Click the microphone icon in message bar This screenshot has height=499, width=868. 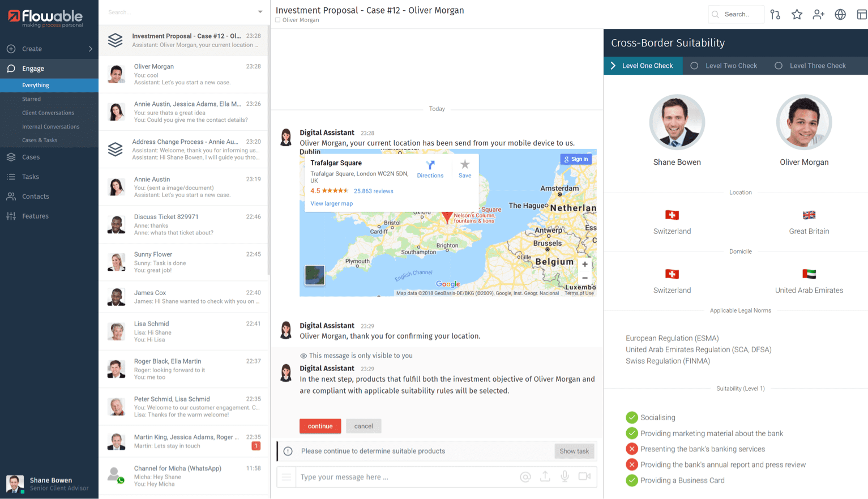565,477
